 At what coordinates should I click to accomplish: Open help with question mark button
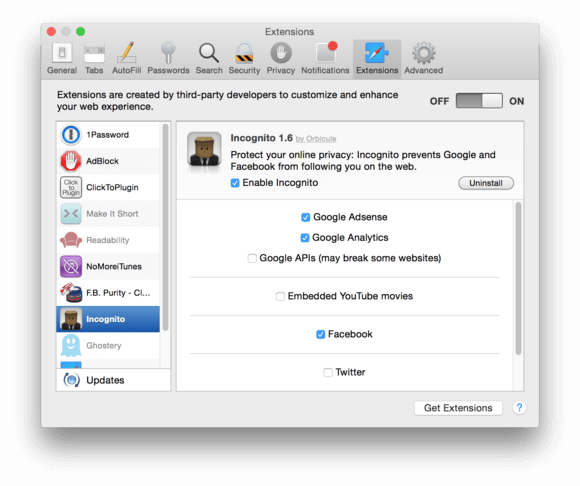pyautogui.click(x=519, y=408)
